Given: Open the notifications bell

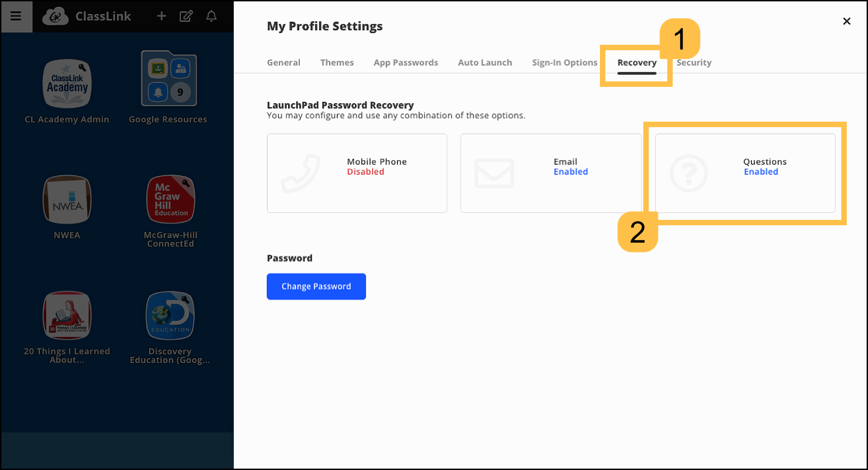Looking at the screenshot, I should point(211,16).
